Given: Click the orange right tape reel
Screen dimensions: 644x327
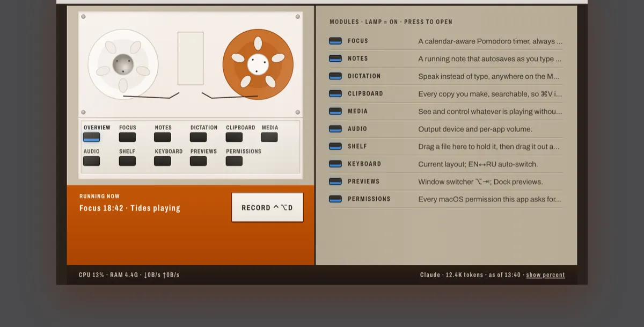Looking at the screenshot, I should tap(258, 64).
